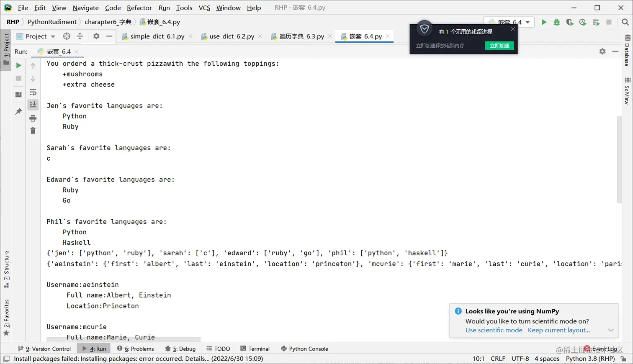Open the Database side panel

click(x=627, y=51)
